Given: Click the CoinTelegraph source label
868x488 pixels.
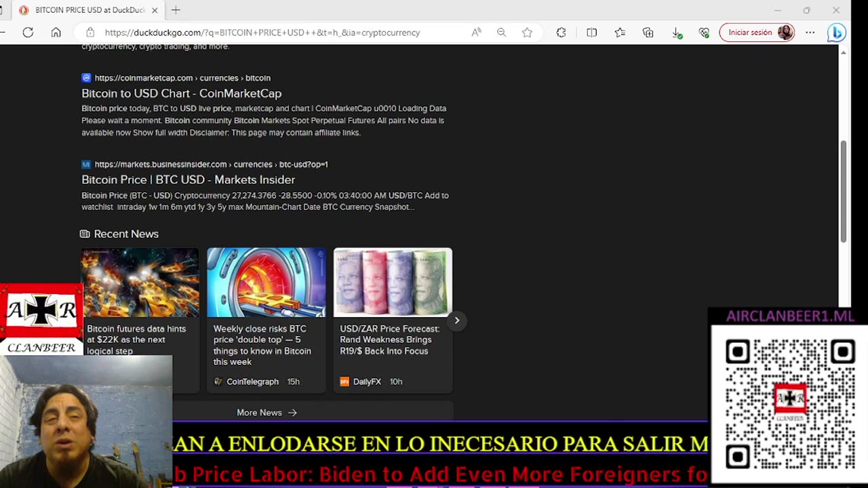Looking at the screenshot, I should click(x=252, y=382).
